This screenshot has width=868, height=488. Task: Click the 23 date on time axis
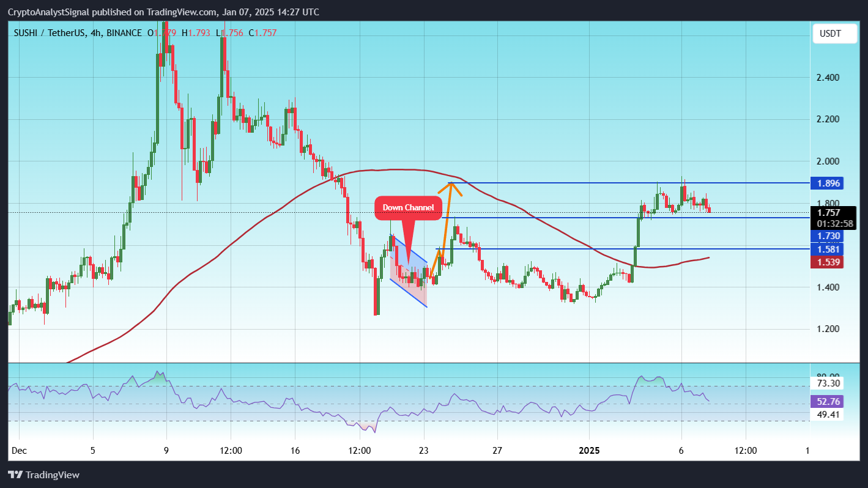[x=424, y=451]
